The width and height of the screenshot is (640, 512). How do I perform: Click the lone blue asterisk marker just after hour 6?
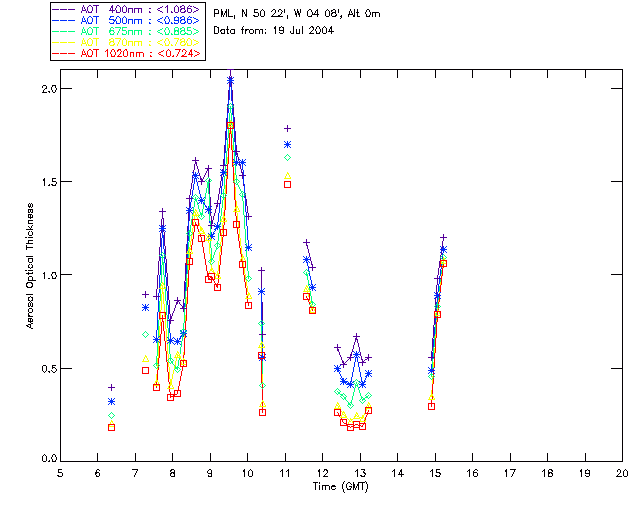tap(111, 402)
